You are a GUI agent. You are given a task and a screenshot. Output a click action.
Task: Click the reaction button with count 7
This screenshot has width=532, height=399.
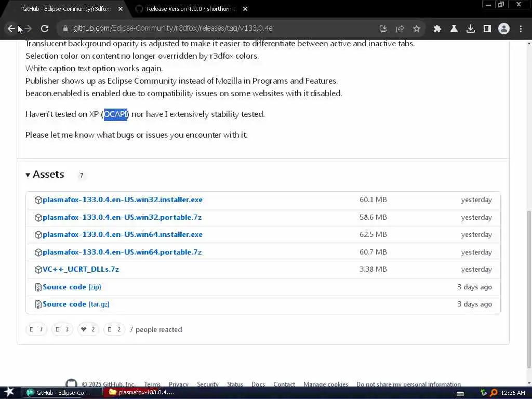tap(36, 329)
